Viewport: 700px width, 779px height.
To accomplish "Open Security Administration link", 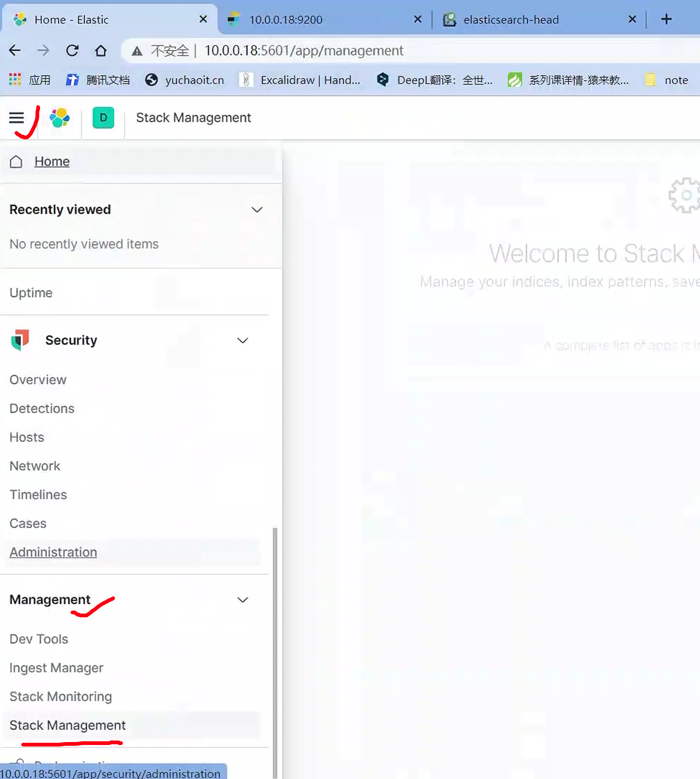I will (x=53, y=552).
